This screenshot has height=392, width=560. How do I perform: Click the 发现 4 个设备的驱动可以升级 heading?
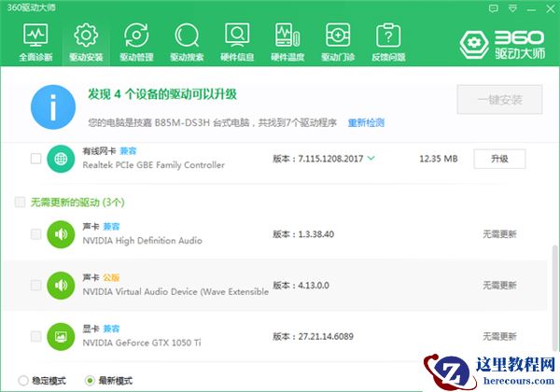[162, 94]
